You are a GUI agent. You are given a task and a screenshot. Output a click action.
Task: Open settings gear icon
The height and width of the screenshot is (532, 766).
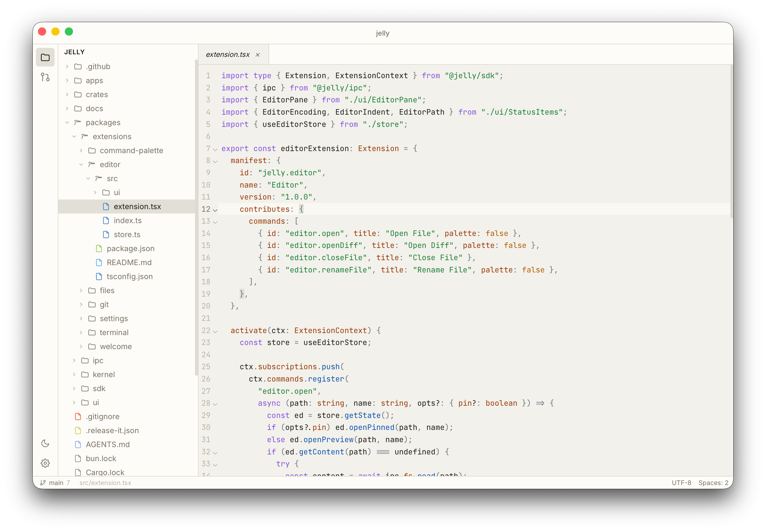click(x=45, y=463)
